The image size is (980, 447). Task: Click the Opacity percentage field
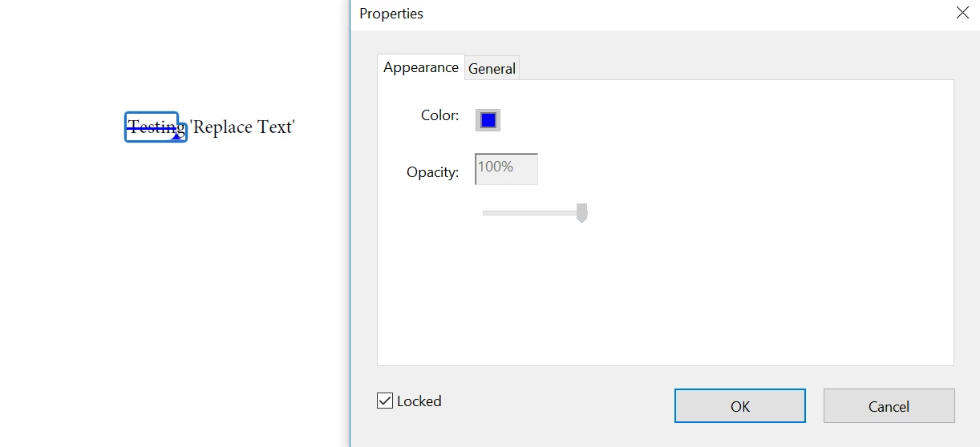(506, 169)
